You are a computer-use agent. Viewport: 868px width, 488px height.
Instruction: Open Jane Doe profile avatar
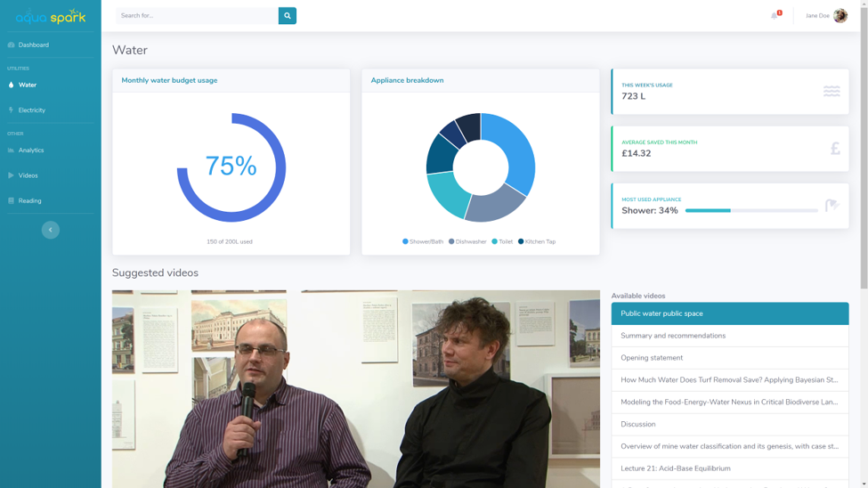click(840, 15)
